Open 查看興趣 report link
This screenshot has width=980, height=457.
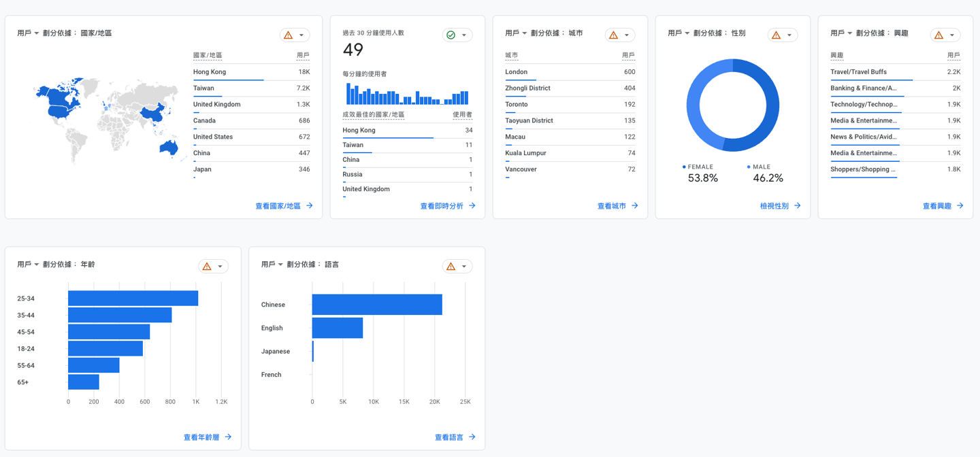pyautogui.click(x=936, y=205)
